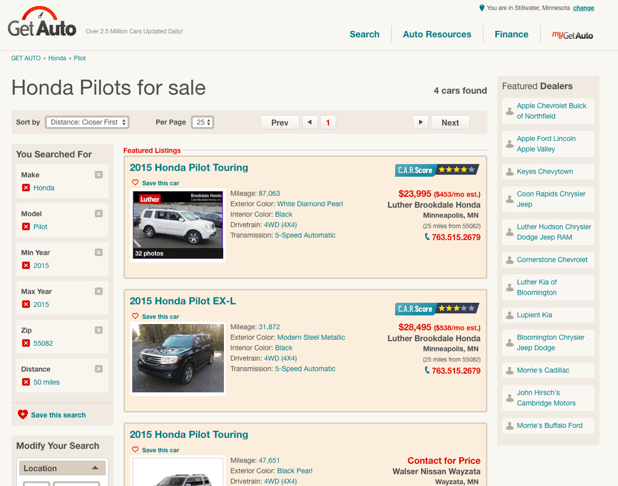618x486 pixels.
Task: Clear Min Year section gray X box
Action: point(99,252)
